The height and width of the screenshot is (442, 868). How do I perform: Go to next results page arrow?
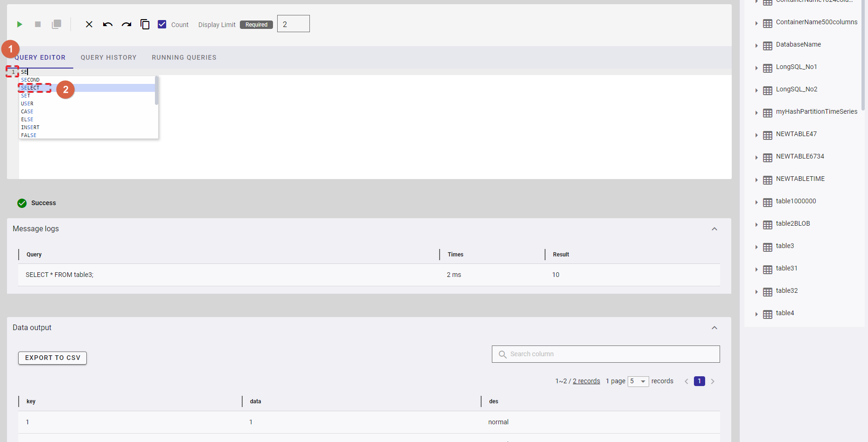point(713,381)
